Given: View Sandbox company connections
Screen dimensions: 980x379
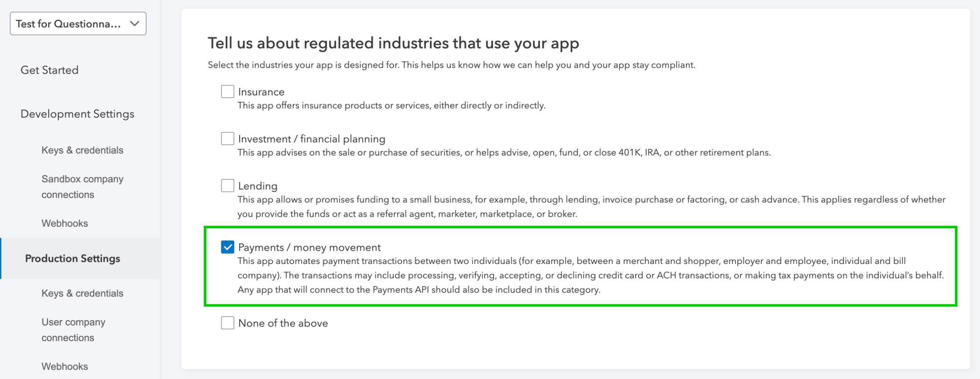Looking at the screenshot, I should tap(82, 186).
